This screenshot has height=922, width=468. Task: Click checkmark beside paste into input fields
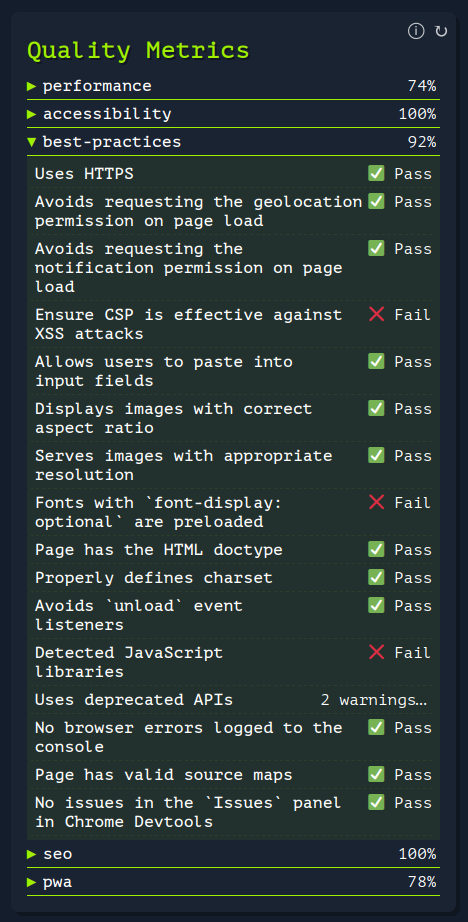point(376,362)
